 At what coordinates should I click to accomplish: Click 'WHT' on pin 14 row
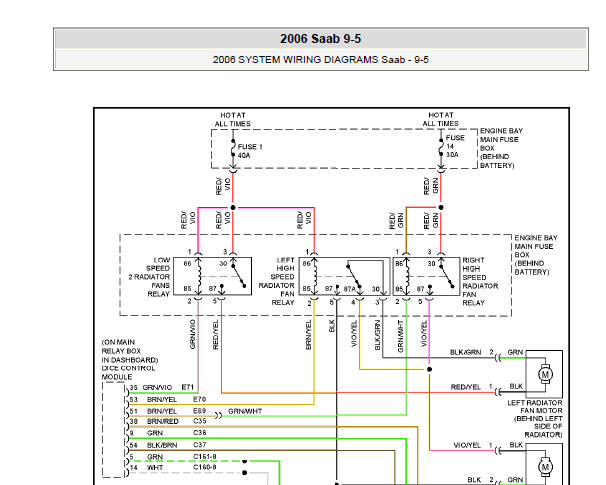[x=155, y=468]
